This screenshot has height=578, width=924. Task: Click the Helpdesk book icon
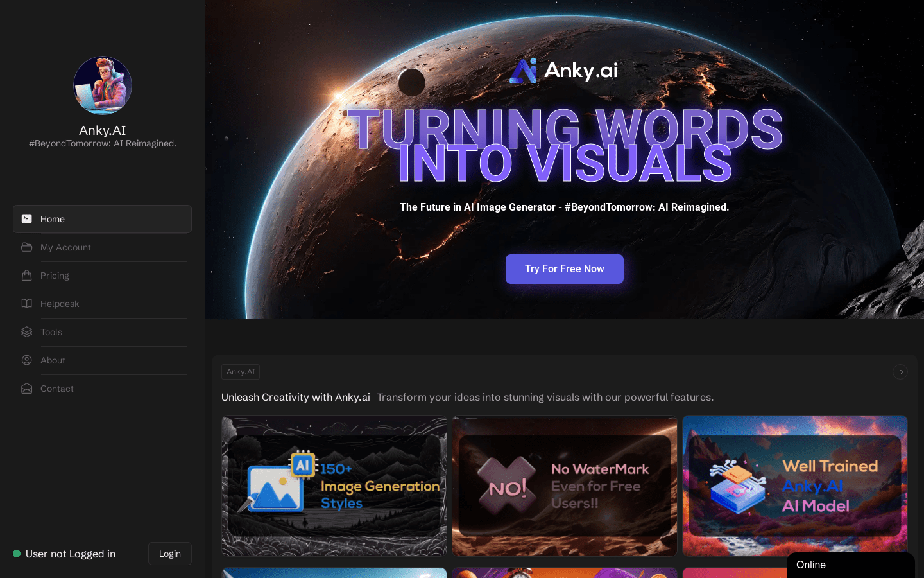coord(26,304)
